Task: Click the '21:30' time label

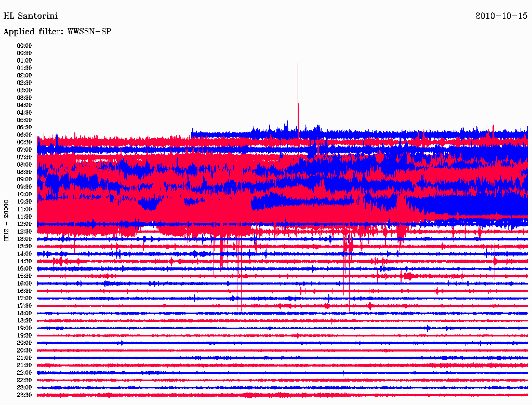Action: tap(24, 366)
